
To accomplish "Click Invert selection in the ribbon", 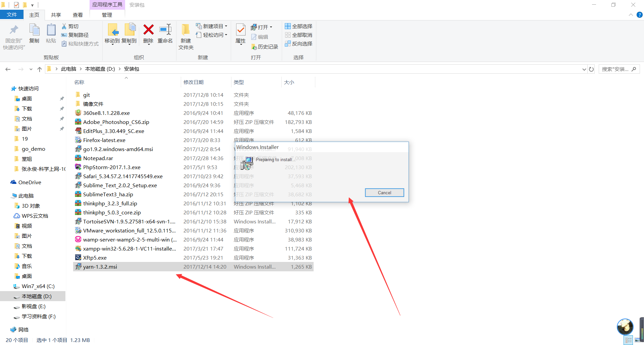I will pos(299,44).
